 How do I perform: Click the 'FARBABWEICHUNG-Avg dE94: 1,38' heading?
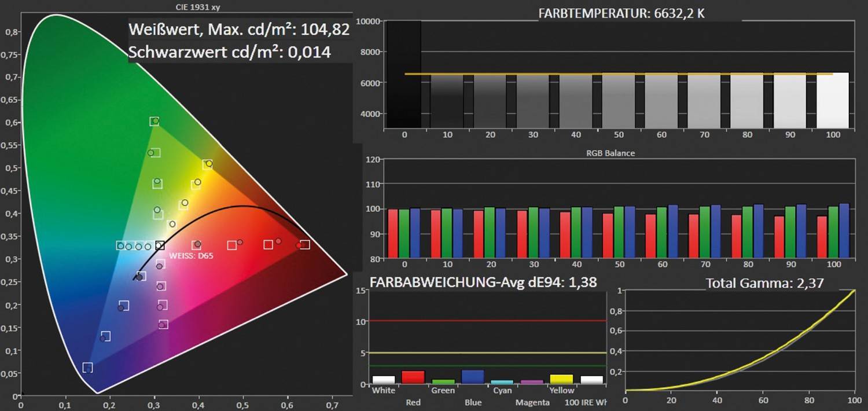[483, 282]
